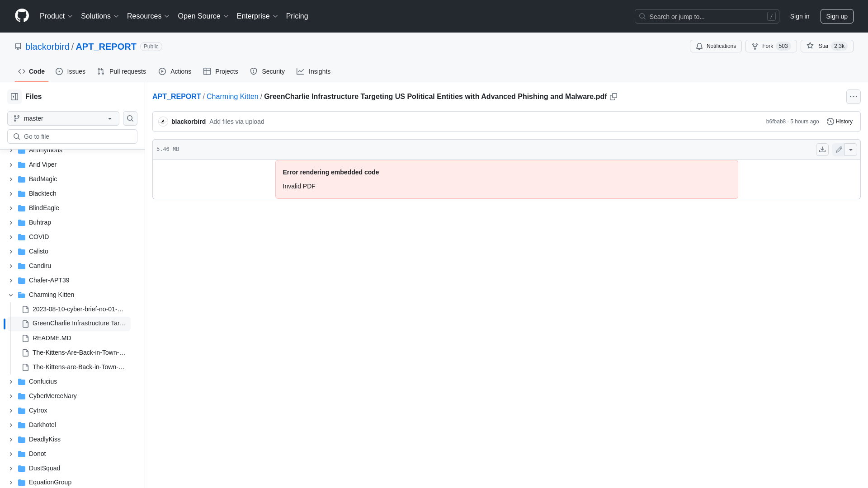The image size is (868, 488).
Task: Expand the Enterprise menu
Action: (x=257, y=16)
